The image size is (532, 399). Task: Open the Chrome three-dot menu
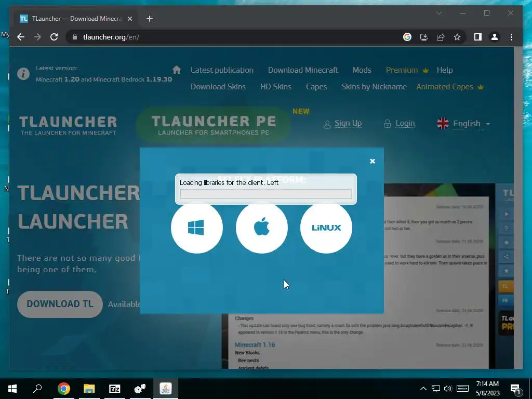point(511,37)
